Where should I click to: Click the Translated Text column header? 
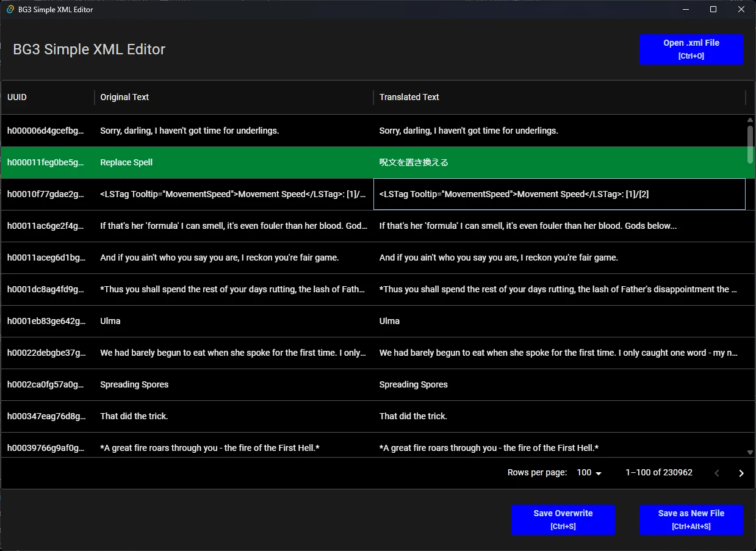[x=559, y=97]
